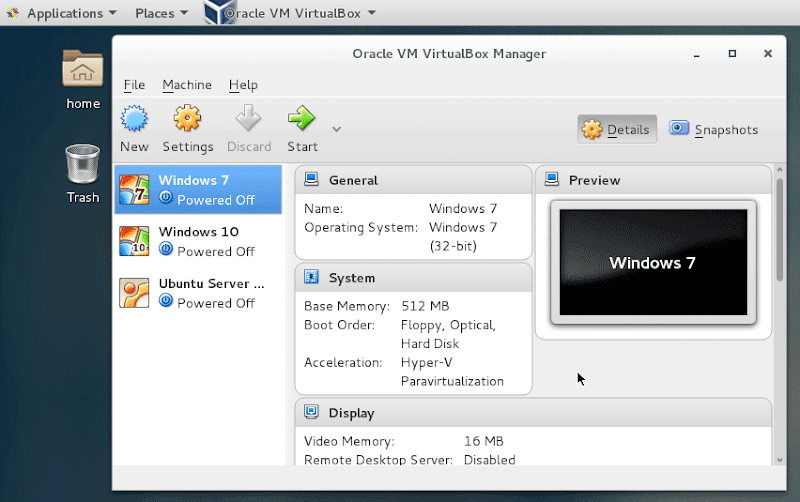Viewport: 800px width, 502px height.
Task: Open the Help menu
Action: point(243,85)
